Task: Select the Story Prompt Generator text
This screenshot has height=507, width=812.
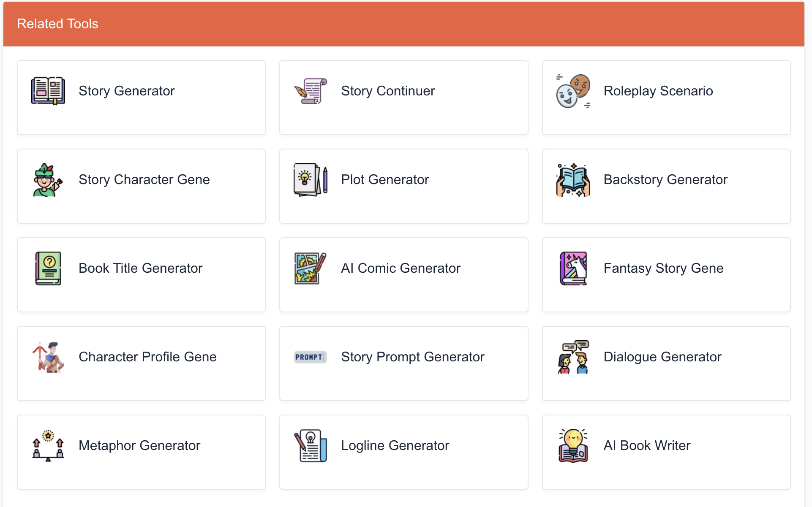Action: coord(413,357)
